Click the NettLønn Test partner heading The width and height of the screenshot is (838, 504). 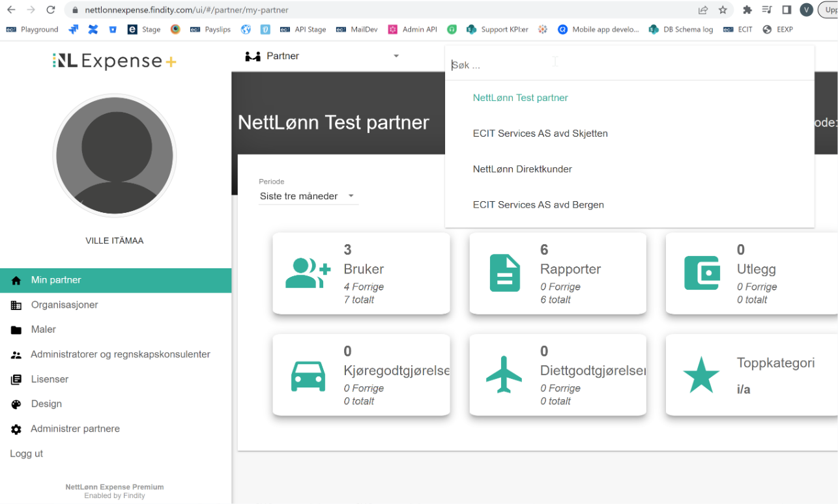click(334, 122)
